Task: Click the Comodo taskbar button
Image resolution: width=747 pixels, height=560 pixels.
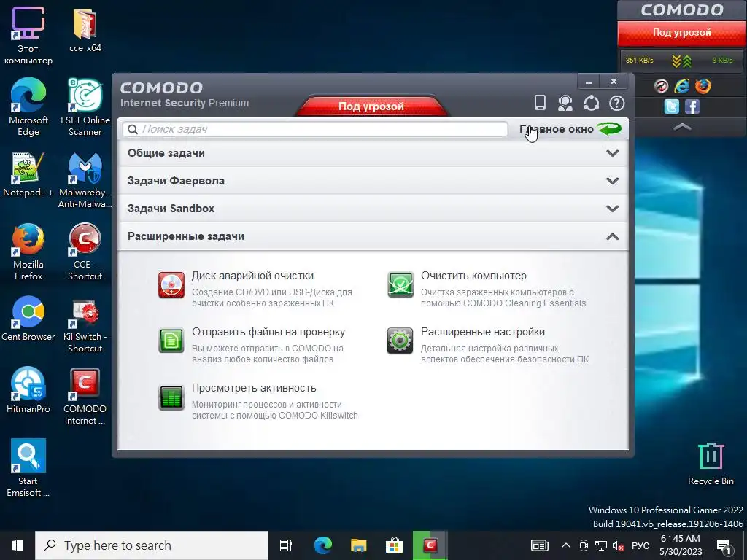Action: [430, 545]
